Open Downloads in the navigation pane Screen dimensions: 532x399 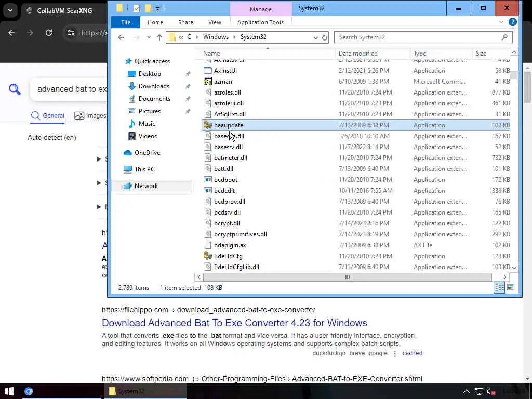[154, 86]
